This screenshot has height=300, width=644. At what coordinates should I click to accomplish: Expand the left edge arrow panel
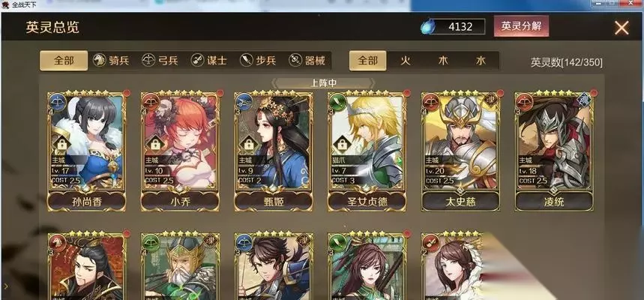point(5,285)
